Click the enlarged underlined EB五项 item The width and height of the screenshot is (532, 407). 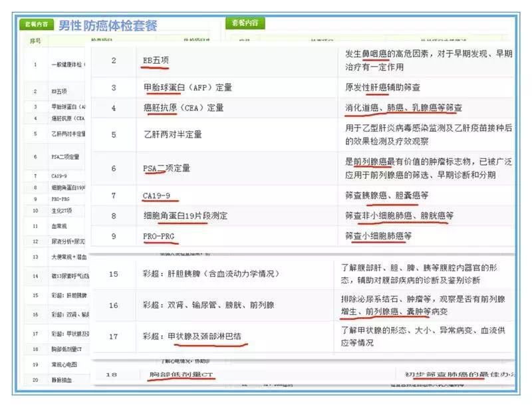[156, 61]
